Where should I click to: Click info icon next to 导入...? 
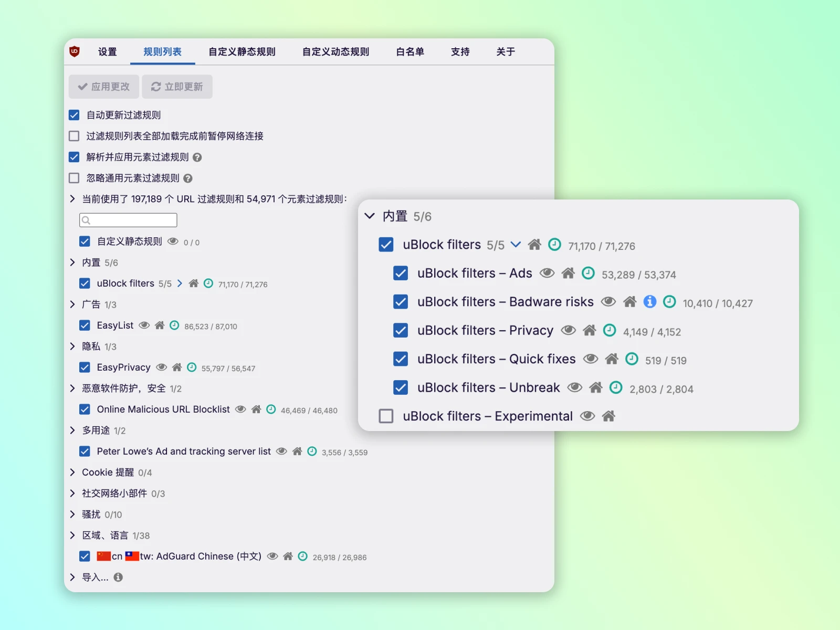[x=118, y=577]
